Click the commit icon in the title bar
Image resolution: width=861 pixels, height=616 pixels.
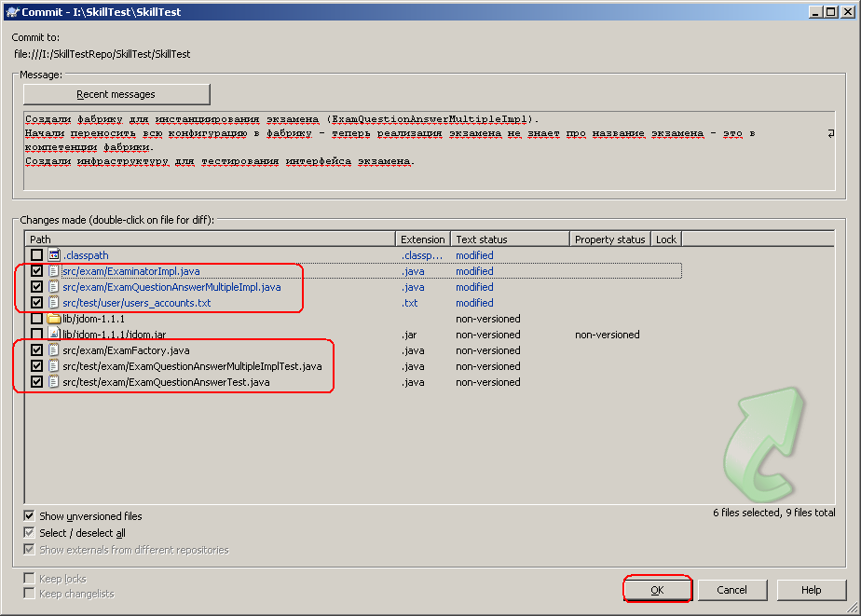[x=11, y=10]
